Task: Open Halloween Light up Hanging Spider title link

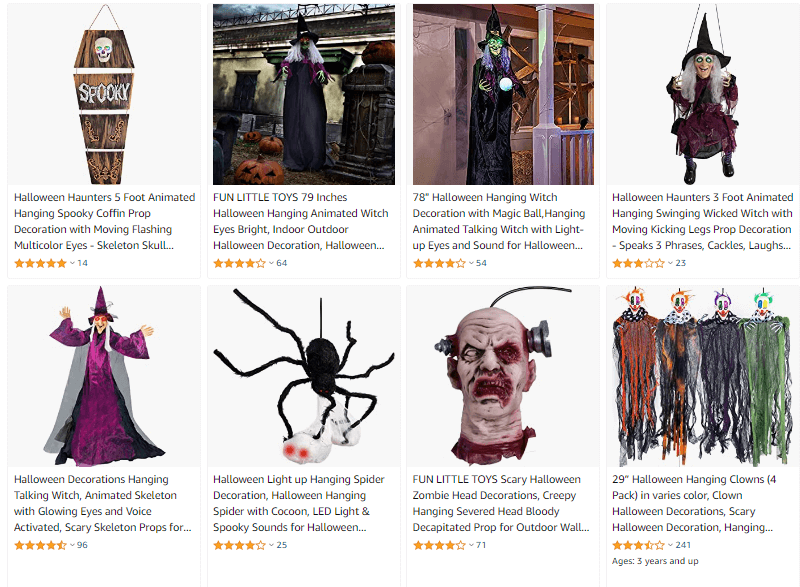Action: tap(299, 503)
